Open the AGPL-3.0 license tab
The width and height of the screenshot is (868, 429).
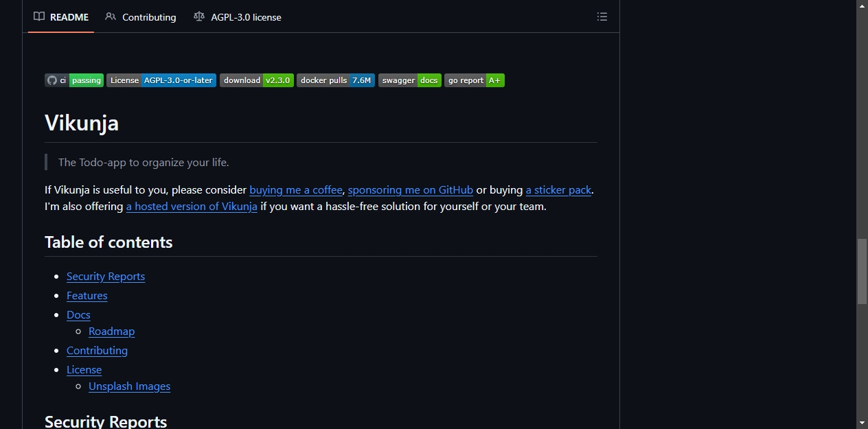[x=238, y=17]
